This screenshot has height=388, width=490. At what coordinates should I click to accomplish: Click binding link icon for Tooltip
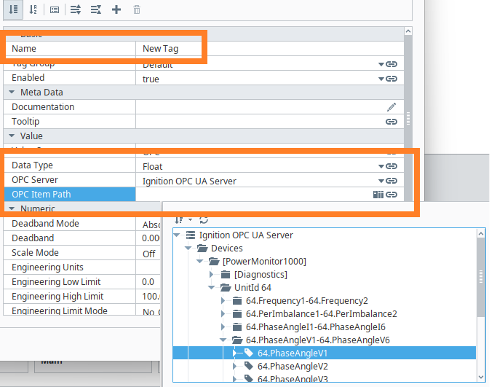(x=391, y=122)
